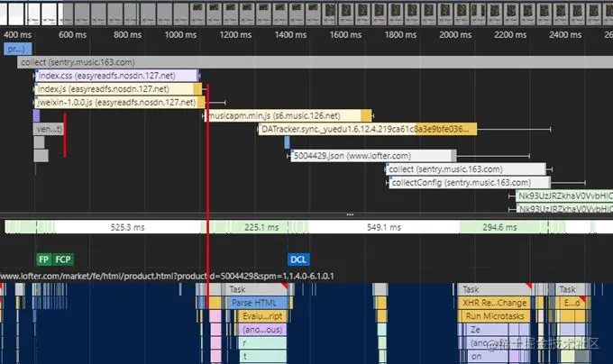Click the 1000 ms ruler label
613x364 pixels.
pyautogui.click(x=180, y=35)
